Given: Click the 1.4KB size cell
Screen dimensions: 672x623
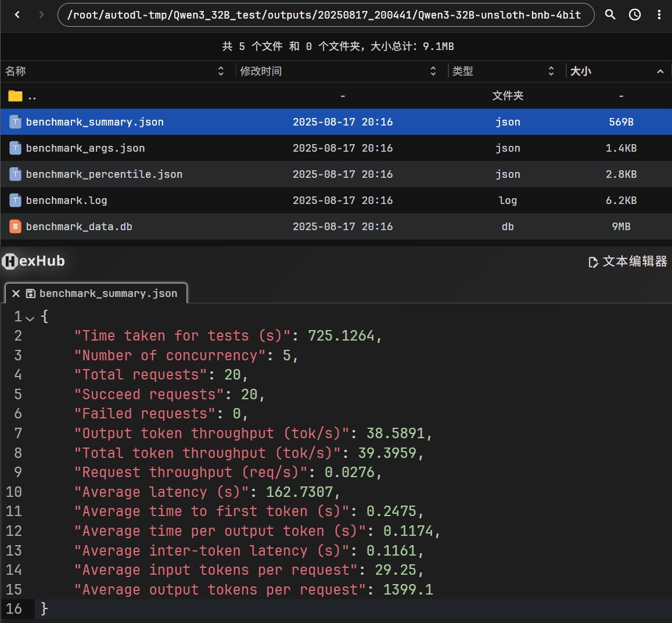Looking at the screenshot, I should tap(621, 148).
